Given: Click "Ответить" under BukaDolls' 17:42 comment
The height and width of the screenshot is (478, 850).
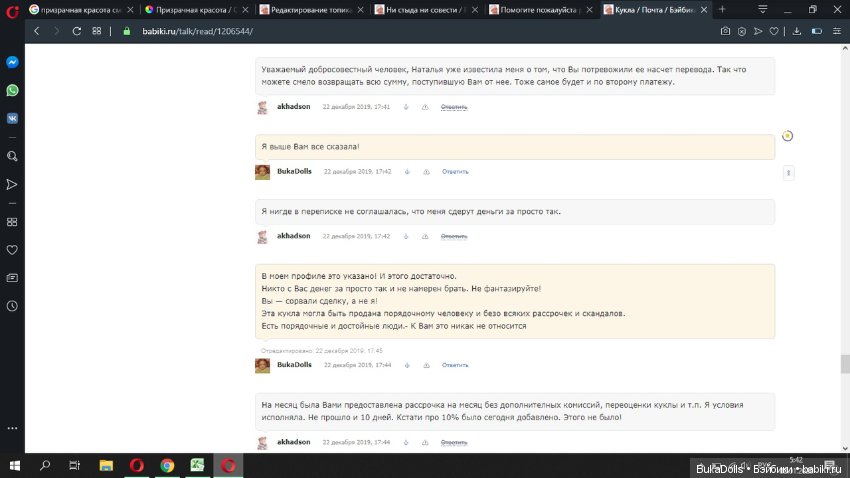Looking at the screenshot, I should click(x=455, y=172).
